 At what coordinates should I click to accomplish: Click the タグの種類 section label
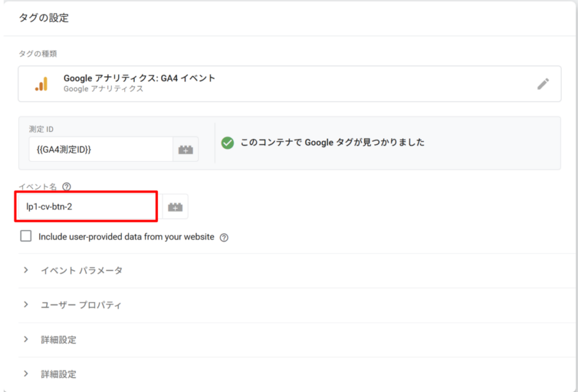pyautogui.click(x=37, y=54)
